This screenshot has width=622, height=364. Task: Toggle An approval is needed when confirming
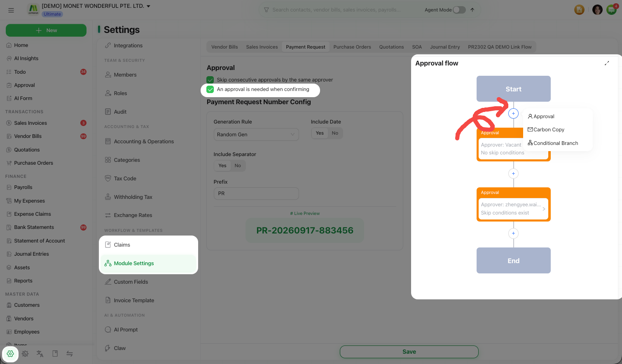[210, 89]
